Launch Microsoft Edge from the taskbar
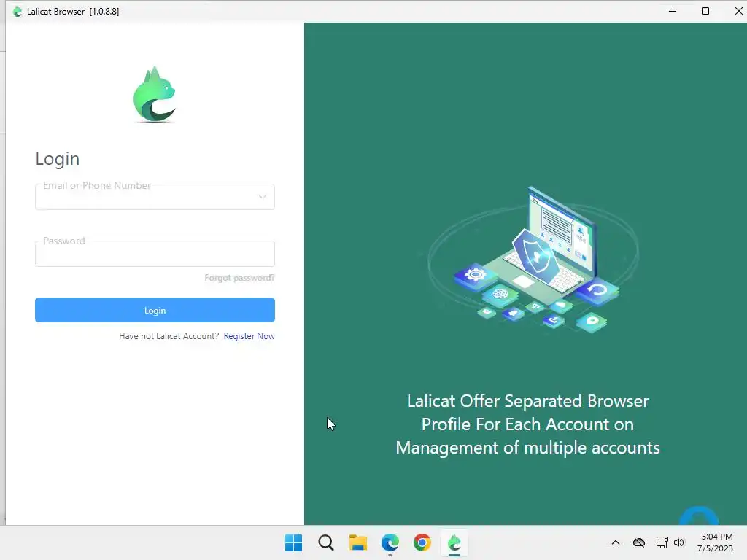The height and width of the screenshot is (560, 747). 390,542
